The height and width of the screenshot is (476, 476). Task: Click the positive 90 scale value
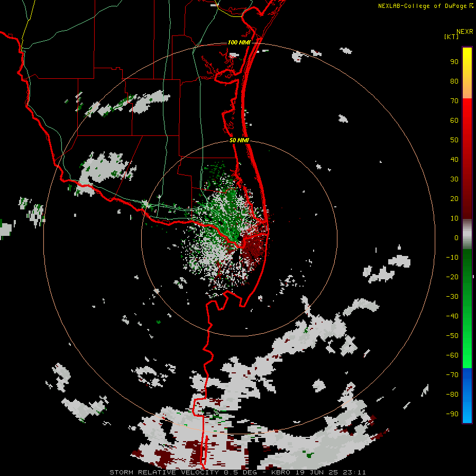454,62
